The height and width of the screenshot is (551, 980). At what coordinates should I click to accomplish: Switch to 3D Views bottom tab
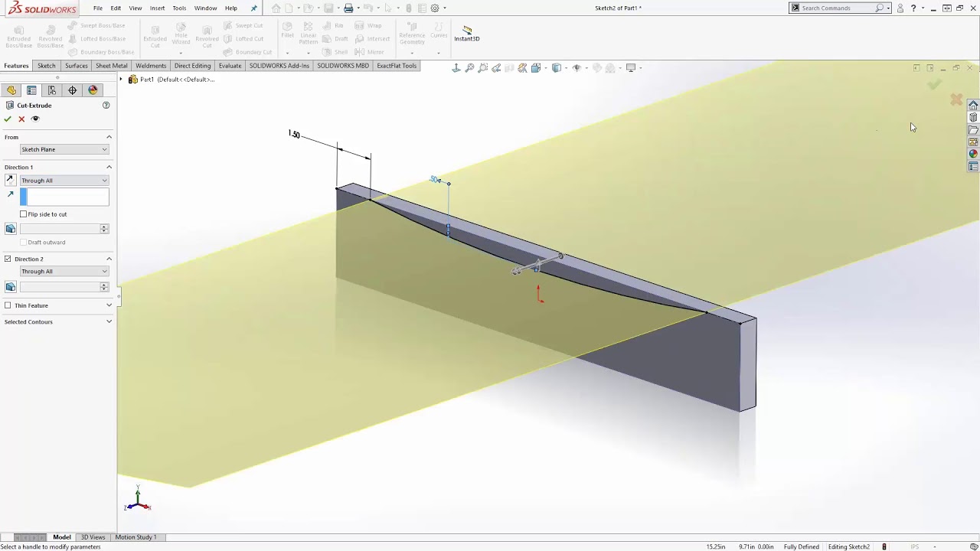pyautogui.click(x=93, y=537)
